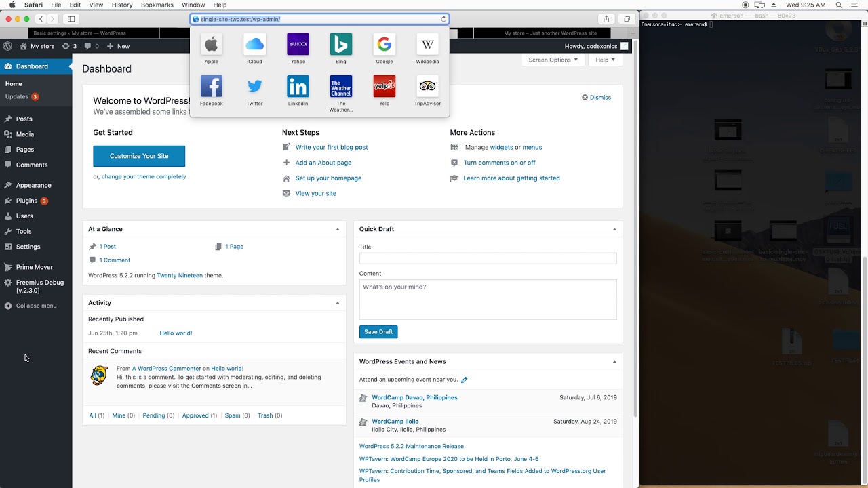868x488 pixels.
Task: Click the What's on your mind content box
Action: (488, 299)
